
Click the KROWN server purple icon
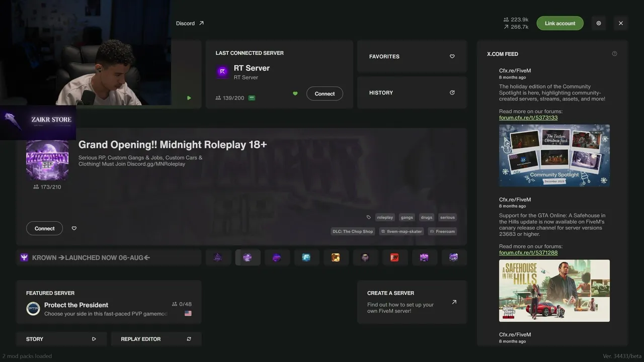[x=24, y=257]
